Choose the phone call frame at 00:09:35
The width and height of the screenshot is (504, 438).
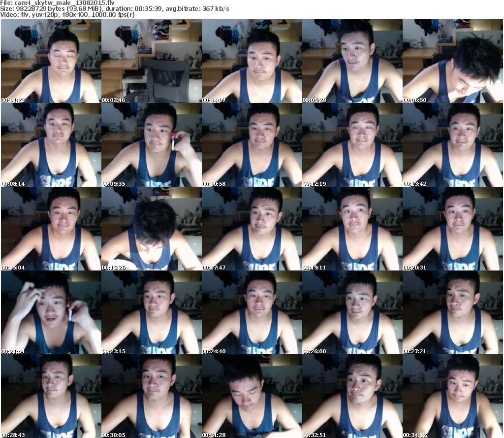coord(152,145)
